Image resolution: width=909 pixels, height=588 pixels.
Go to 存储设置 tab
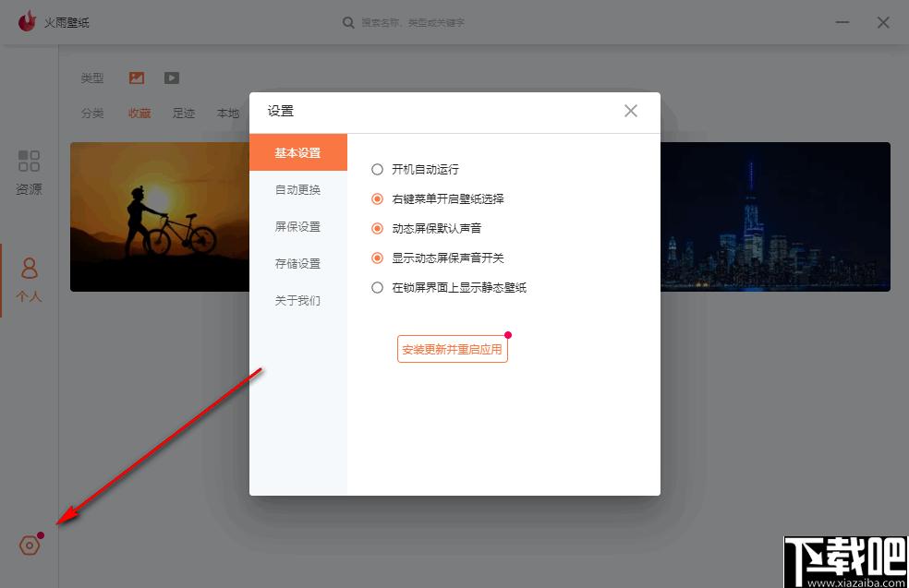pyautogui.click(x=297, y=264)
